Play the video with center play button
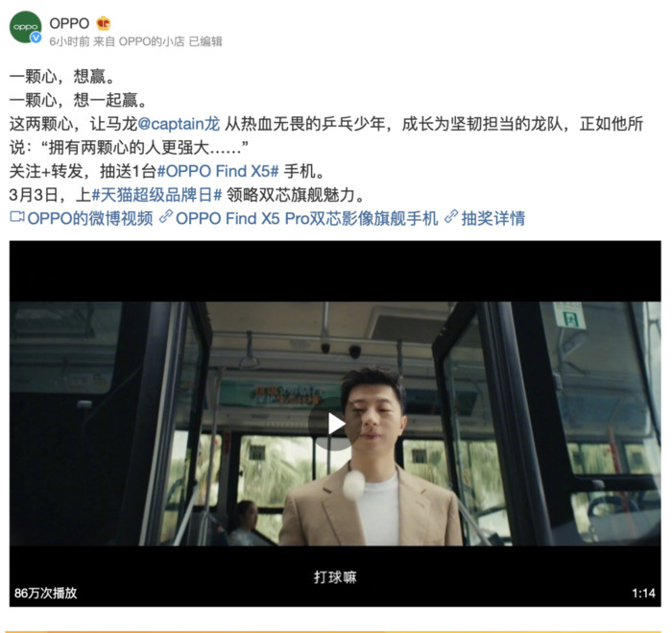This screenshot has width=672, height=633. pos(335,424)
